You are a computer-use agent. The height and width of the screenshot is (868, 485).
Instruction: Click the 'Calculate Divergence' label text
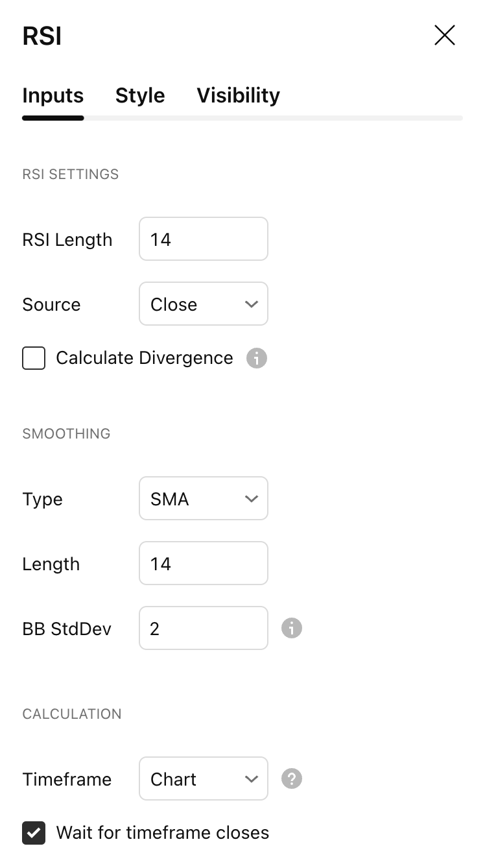(x=144, y=358)
